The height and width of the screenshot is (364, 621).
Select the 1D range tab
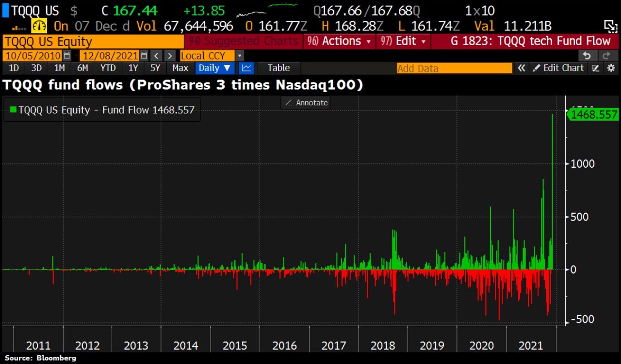[14, 68]
